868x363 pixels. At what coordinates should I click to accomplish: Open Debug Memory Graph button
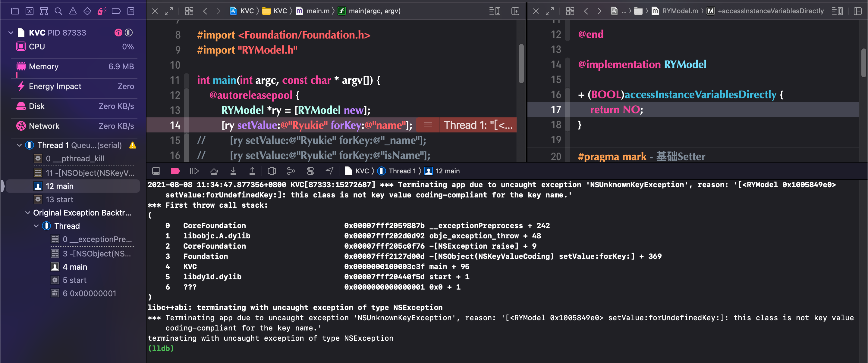click(291, 171)
